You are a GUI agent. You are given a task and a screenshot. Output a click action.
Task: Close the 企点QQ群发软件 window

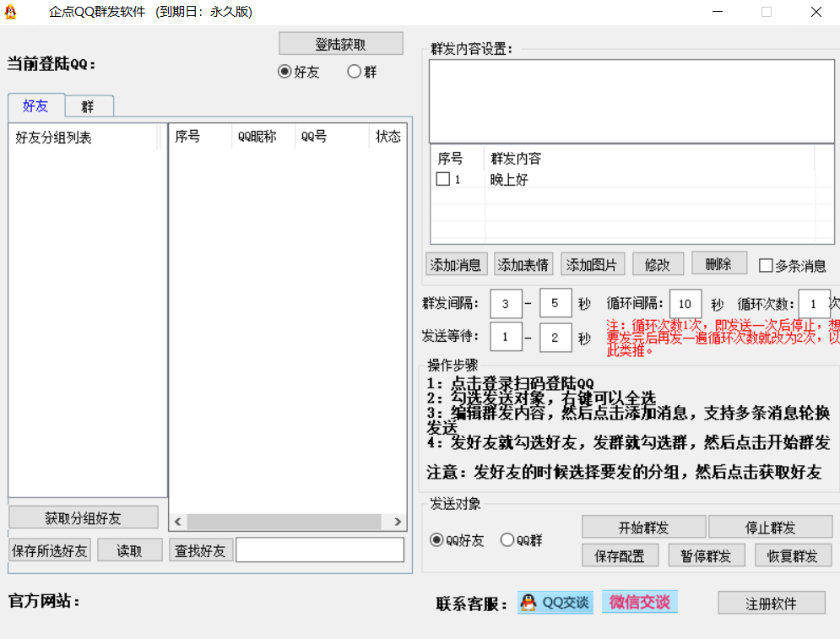tap(816, 12)
